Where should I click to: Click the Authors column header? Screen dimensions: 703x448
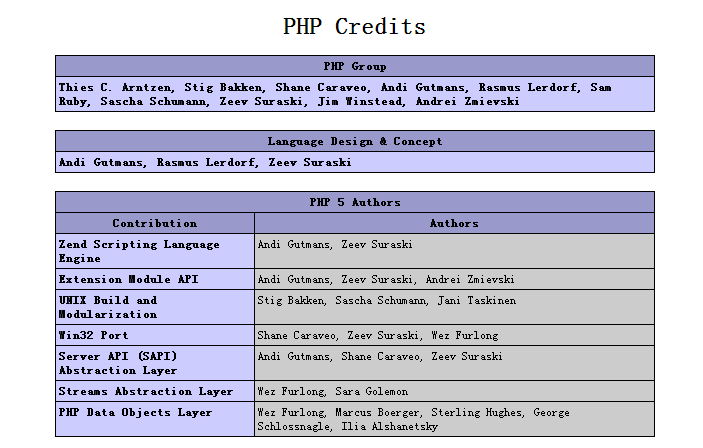click(454, 223)
